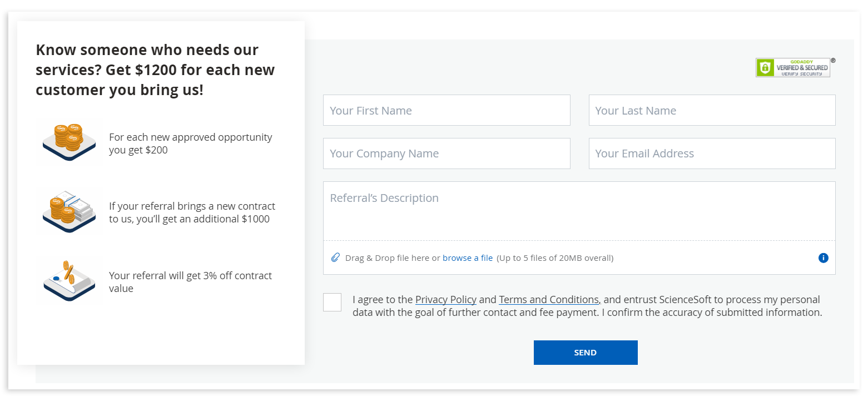Viewport: 868px width, 401px height.
Task: Click the coins and cash bundle icon
Action: point(69,210)
